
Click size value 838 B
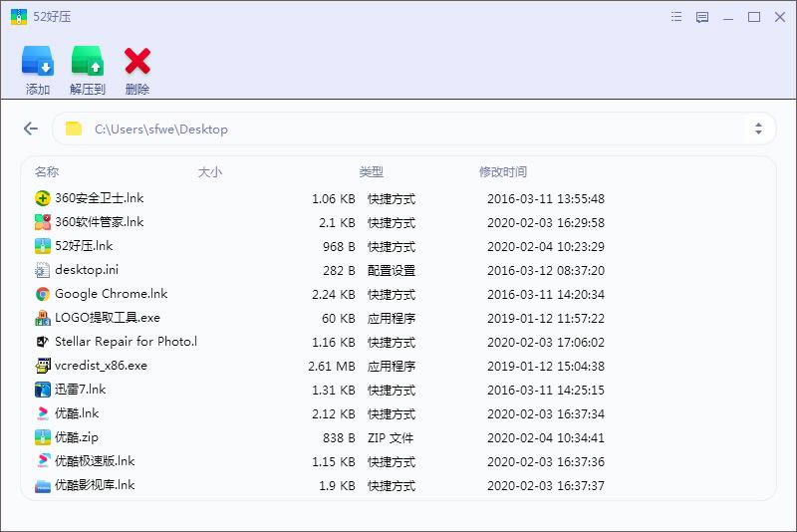pos(339,437)
